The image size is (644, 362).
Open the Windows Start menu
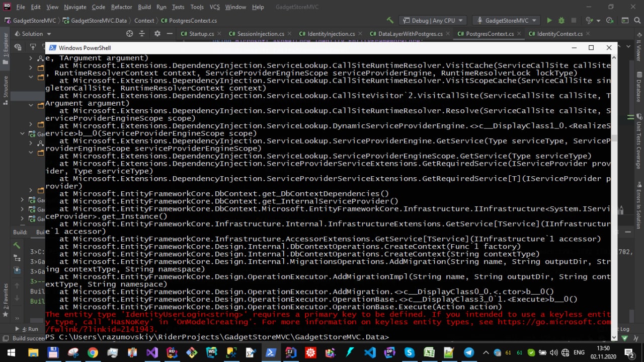click(x=11, y=352)
